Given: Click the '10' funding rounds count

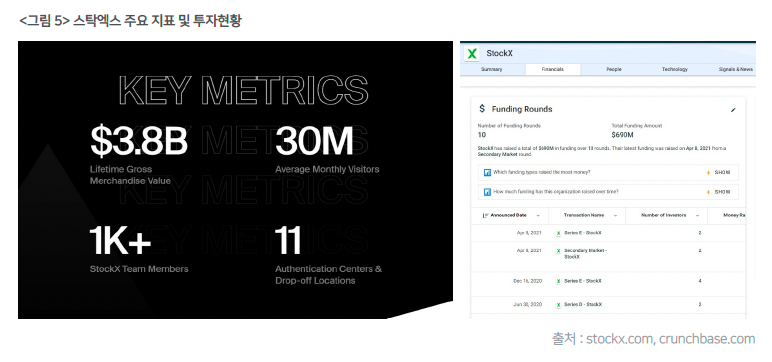Looking at the screenshot, I should pyautogui.click(x=482, y=135).
